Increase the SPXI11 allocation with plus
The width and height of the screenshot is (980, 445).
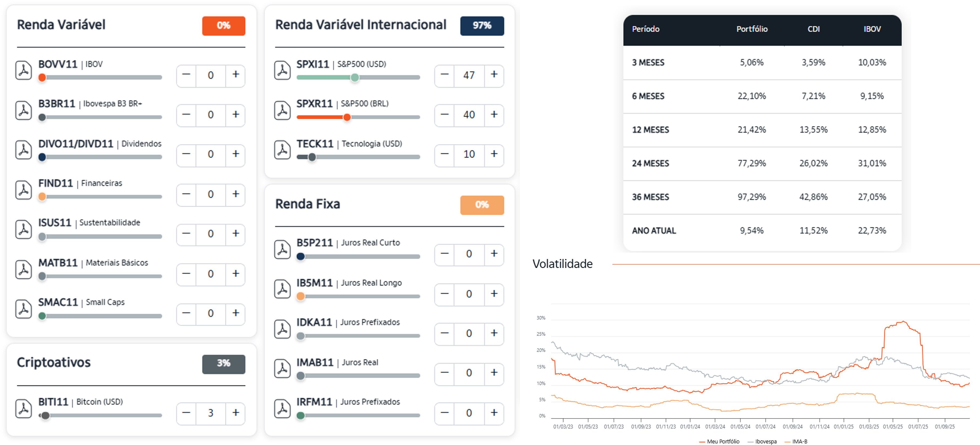click(494, 75)
